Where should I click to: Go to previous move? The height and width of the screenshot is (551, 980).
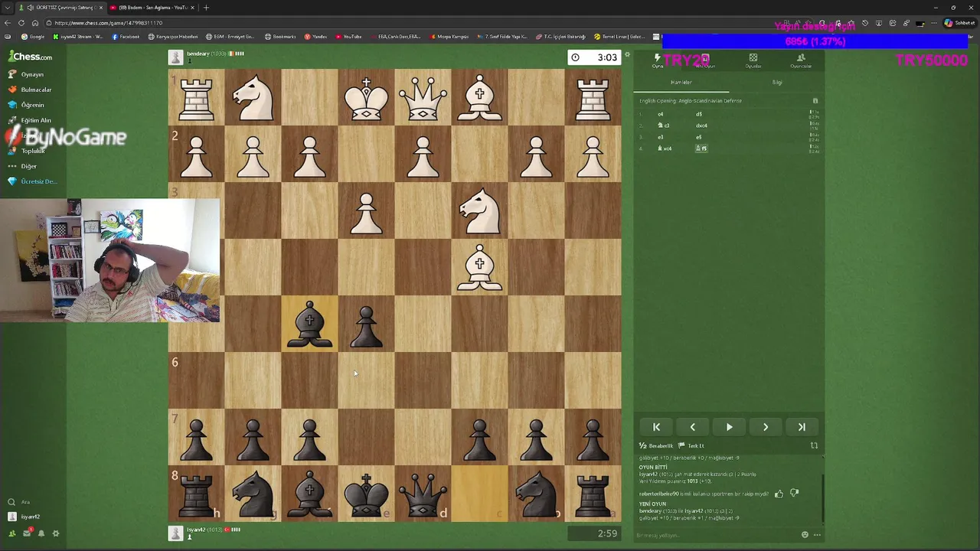coord(693,427)
